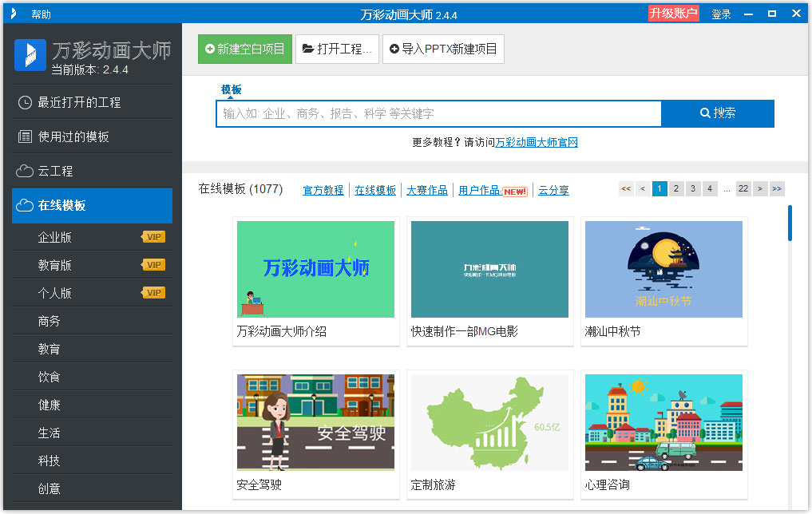Click the app logo icon in title bar

(14, 14)
